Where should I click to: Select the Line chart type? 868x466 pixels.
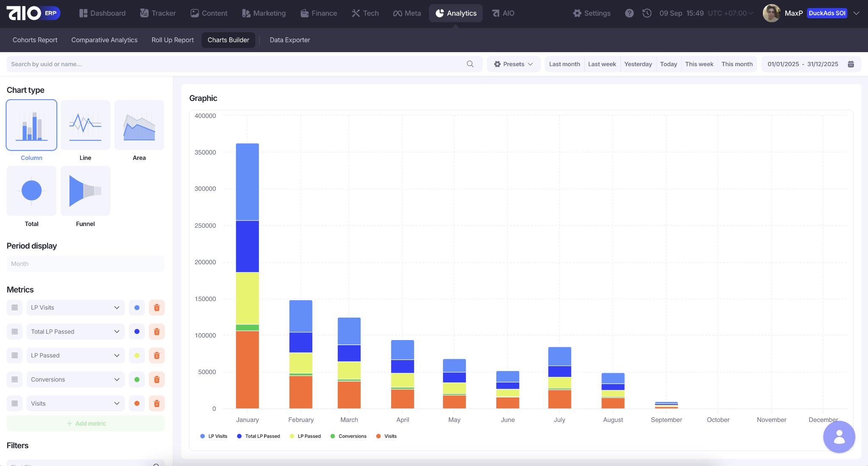click(85, 126)
